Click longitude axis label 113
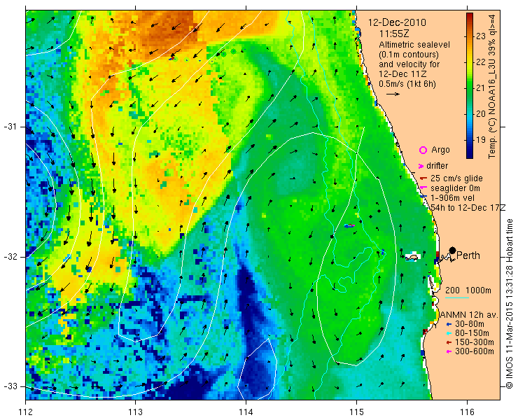The image size is (518, 420). tap(135, 412)
